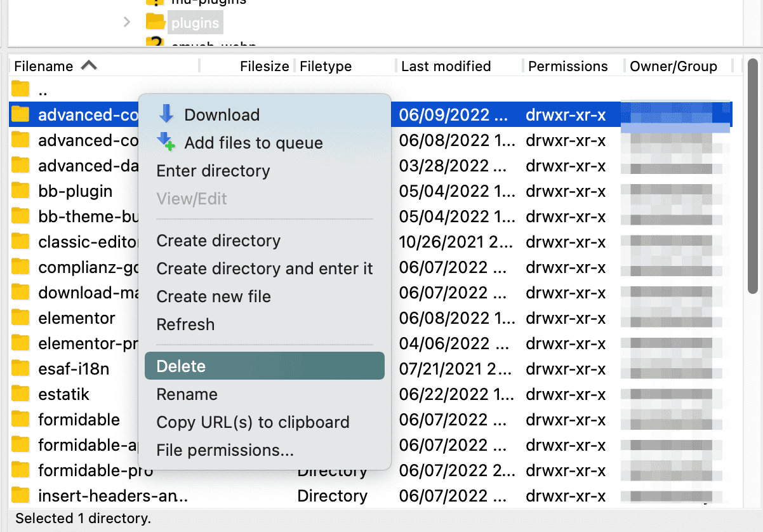Click Copy URL(s) to clipboard
The height and width of the screenshot is (532, 763).
tap(253, 422)
